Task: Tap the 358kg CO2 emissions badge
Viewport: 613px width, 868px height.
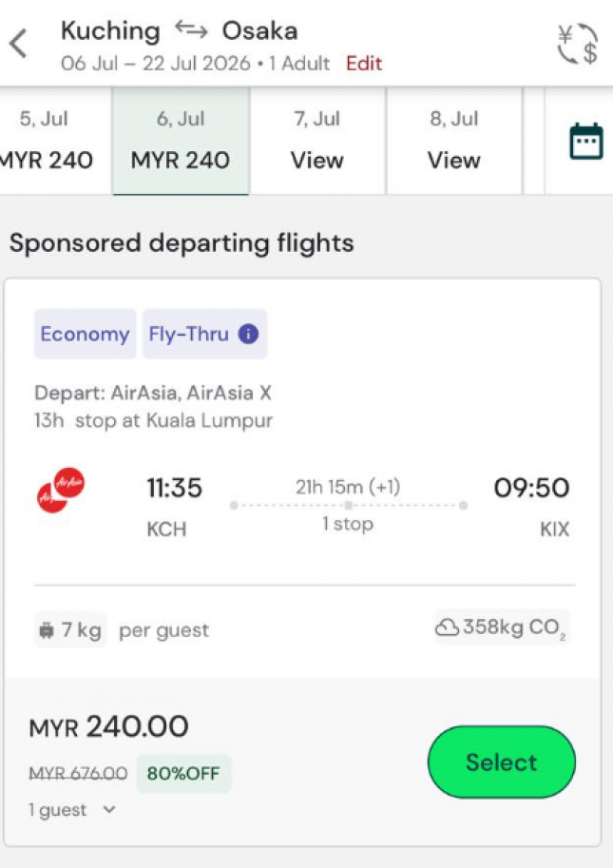Action: click(502, 627)
